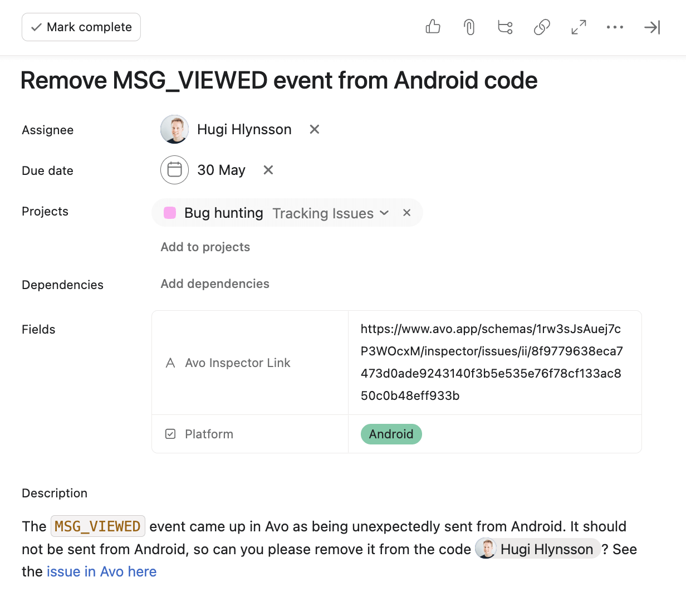Follow the issue in Avo here link
This screenshot has width=686, height=616.
coord(101,571)
